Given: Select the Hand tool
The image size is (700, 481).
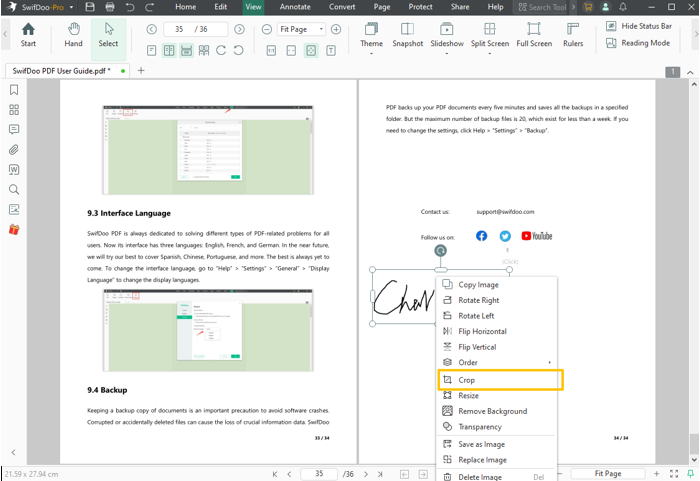Looking at the screenshot, I should 73,35.
